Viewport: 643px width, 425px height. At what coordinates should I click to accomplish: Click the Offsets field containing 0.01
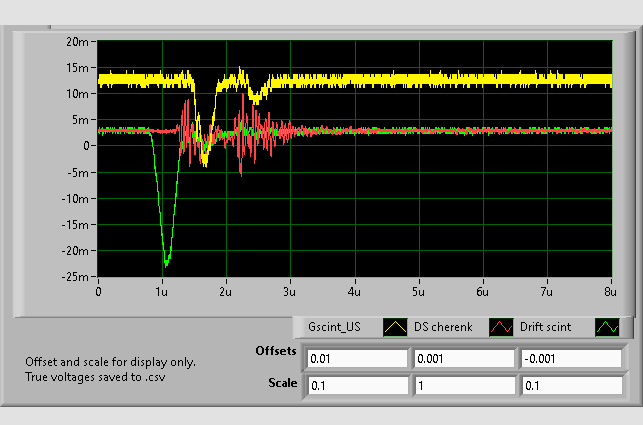[x=357, y=359]
